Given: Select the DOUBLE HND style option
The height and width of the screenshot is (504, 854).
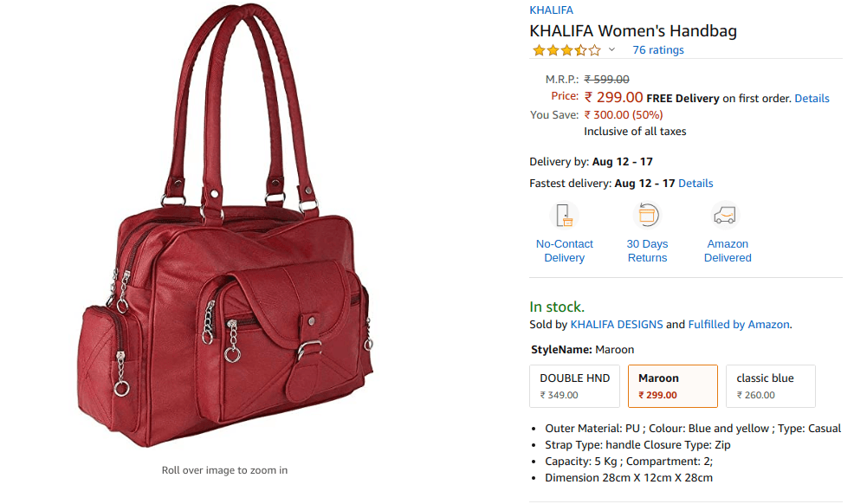Looking at the screenshot, I should [574, 386].
